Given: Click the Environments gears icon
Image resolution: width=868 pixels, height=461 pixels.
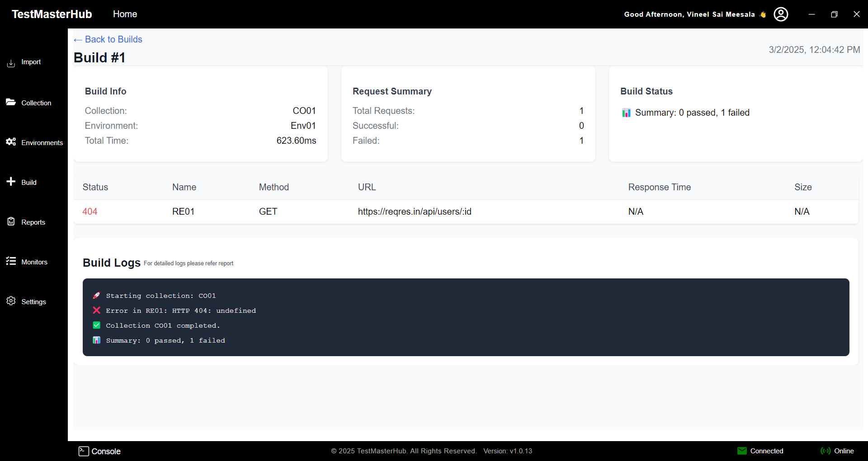Looking at the screenshot, I should point(11,142).
